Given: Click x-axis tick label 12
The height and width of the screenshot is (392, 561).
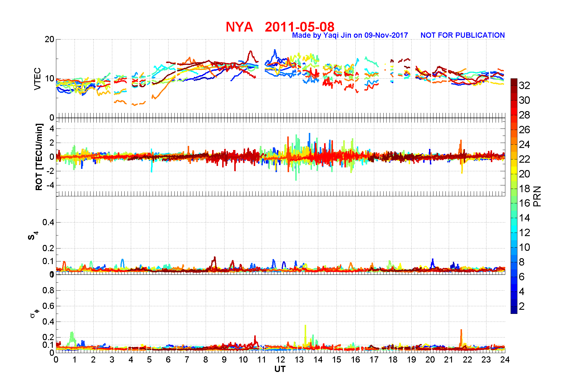Looking at the screenshot, I should coord(280,360).
